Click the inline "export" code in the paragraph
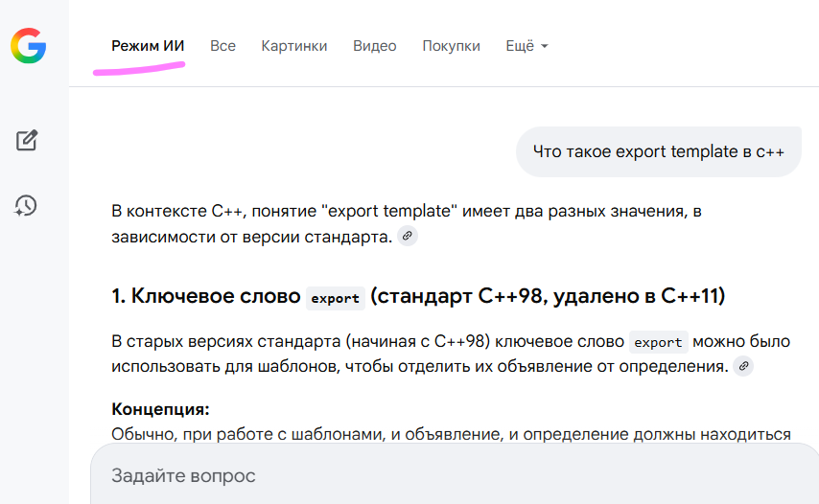Screen dimensions: 819x504 pos(658,342)
